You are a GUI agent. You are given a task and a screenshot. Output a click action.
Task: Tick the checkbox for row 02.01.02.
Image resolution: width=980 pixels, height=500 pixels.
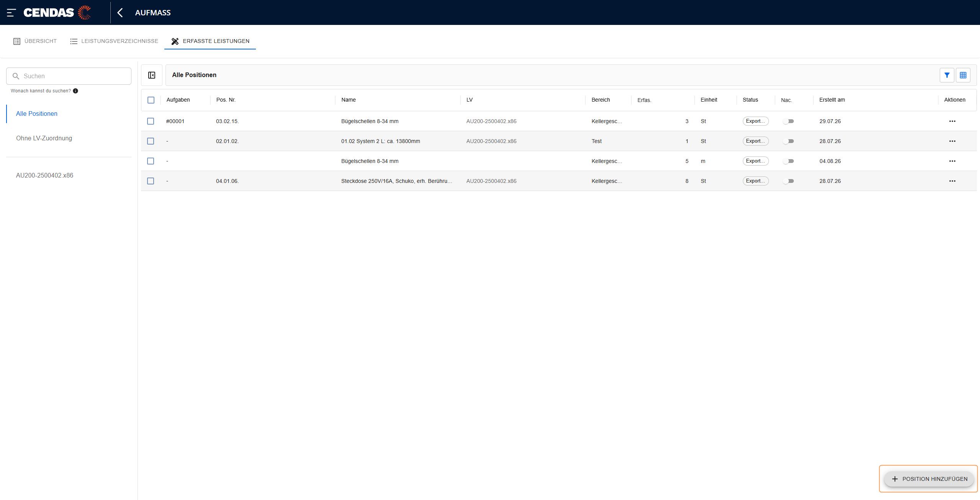point(151,141)
